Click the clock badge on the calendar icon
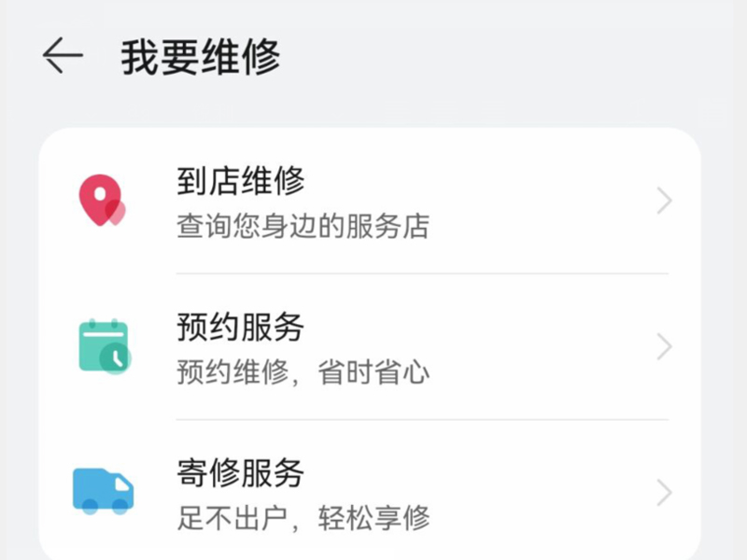747x560 pixels. coord(116,358)
